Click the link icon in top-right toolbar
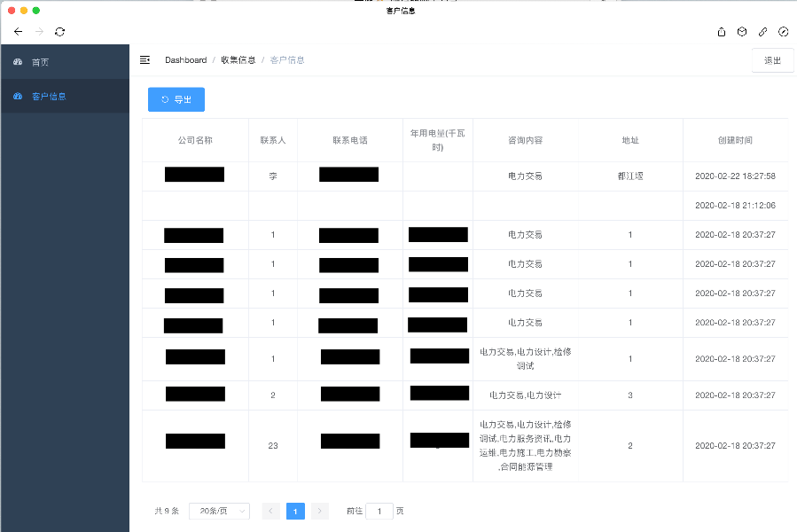This screenshot has width=797, height=532. (x=762, y=31)
